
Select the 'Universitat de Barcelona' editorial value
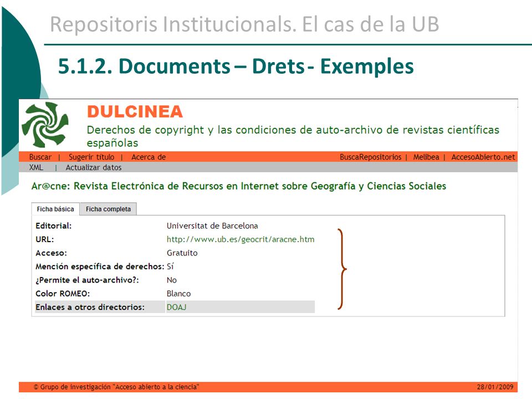212,226
